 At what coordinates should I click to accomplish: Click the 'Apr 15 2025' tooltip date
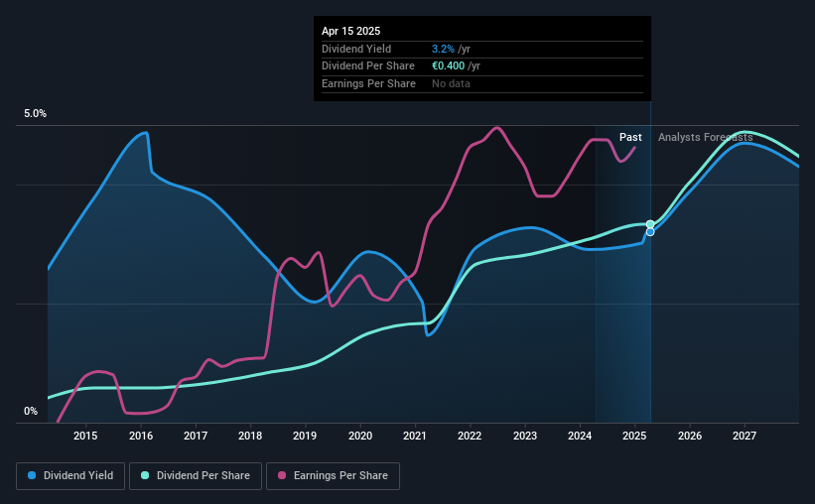pos(350,31)
